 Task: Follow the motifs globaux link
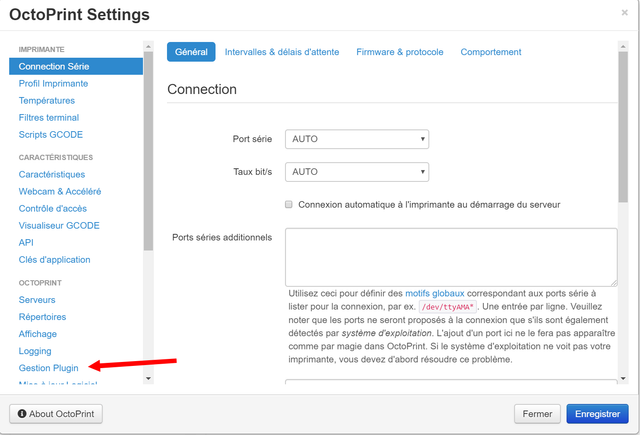435,293
